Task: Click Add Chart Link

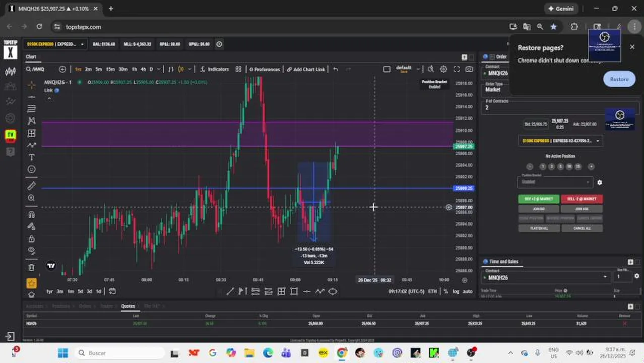Action: coord(306,69)
